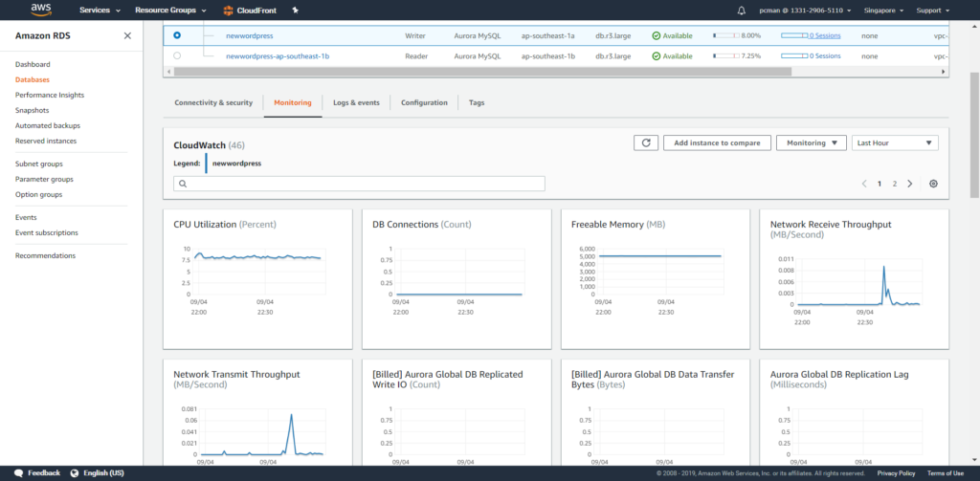Click the CloudWatch metric search field
The height and width of the screenshot is (481, 980).
360,184
